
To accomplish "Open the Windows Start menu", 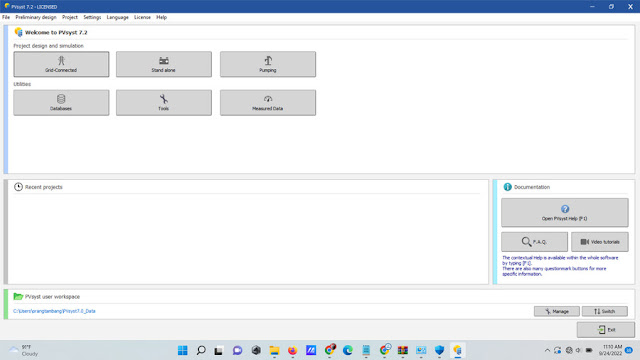I will click(182, 350).
